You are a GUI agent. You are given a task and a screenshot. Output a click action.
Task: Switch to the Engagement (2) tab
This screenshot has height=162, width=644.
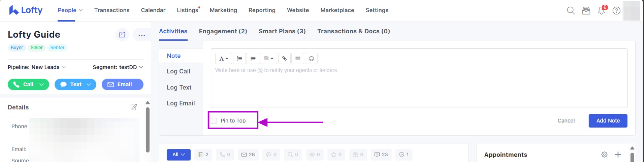click(x=223, y=31)
